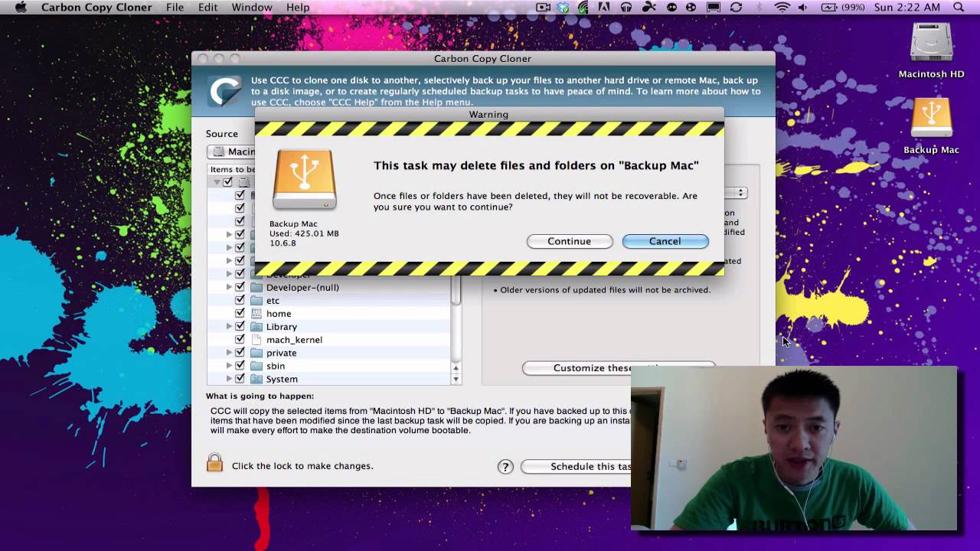Open the Help menu
Screen dimensions: 980x551
coord(298,8)
